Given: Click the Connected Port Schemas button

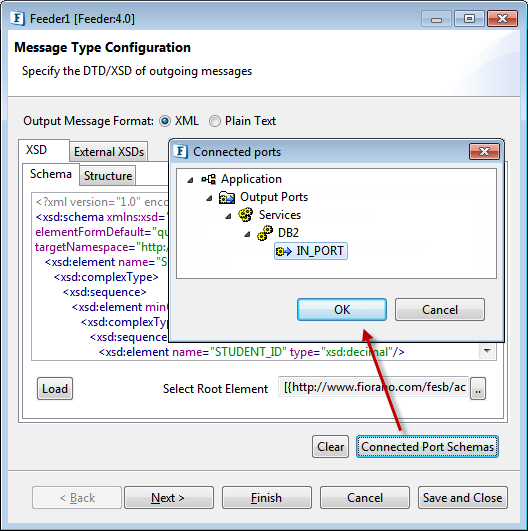Looking at the screenshot, I should tap(427, 447).
